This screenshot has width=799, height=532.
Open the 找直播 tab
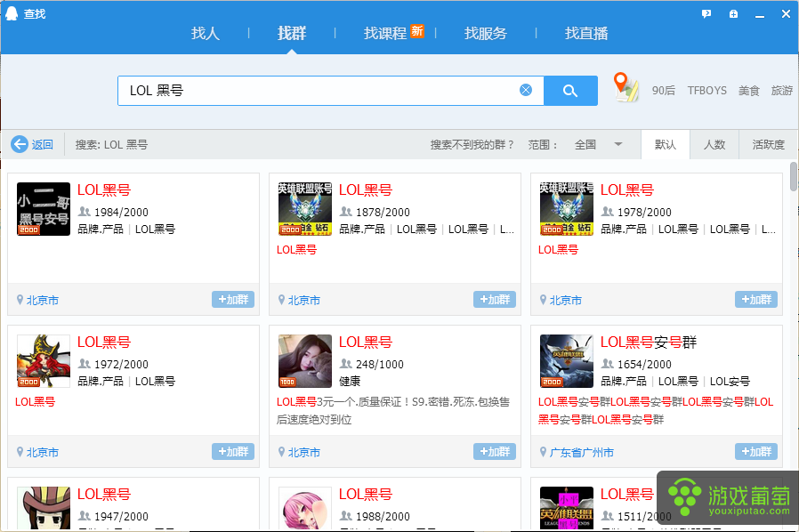point(586,34)
